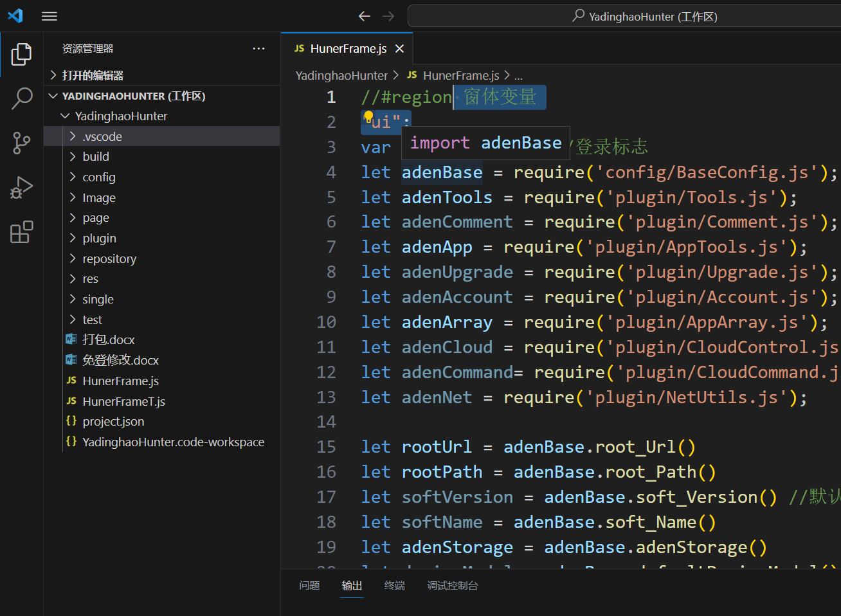Click HunerFrame.js in the breadcrumb

tap(461, 75)
